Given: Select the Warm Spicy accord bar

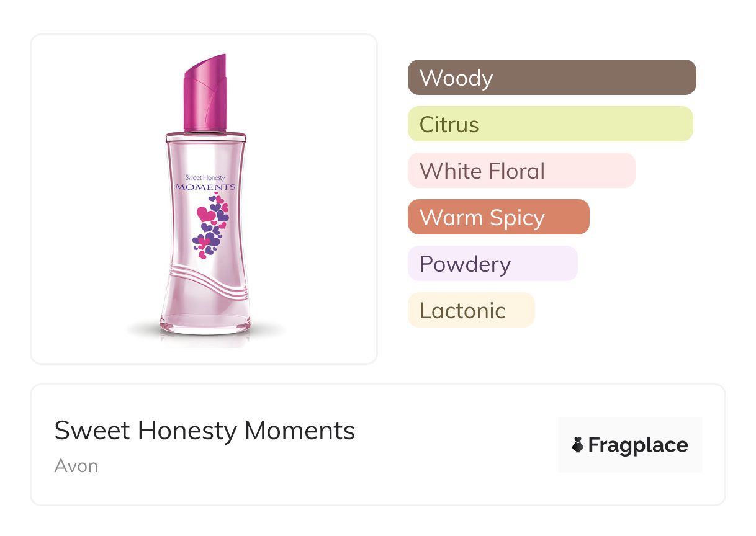Looking at the screenshot, I should click(498, 217).
